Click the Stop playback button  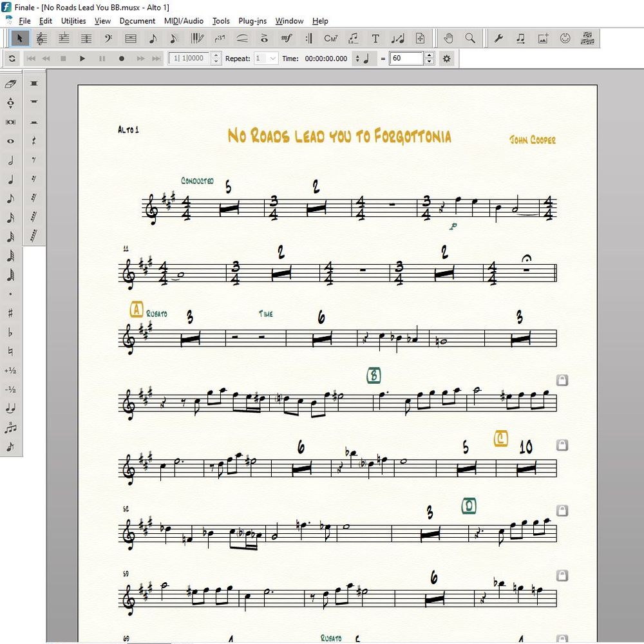click(63, 59)
